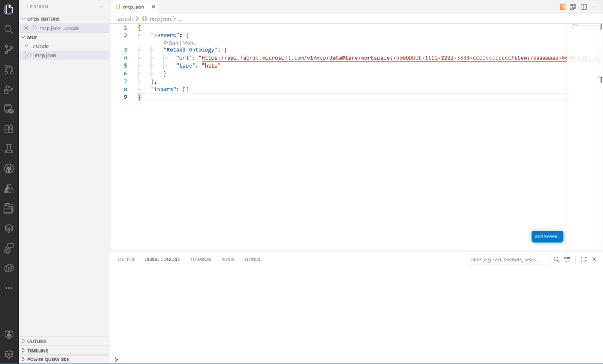The height and width of the screenshot is (364, 603).
Task: Click the api.fabric.microsoft.com URL link
Action: [384, 58]
